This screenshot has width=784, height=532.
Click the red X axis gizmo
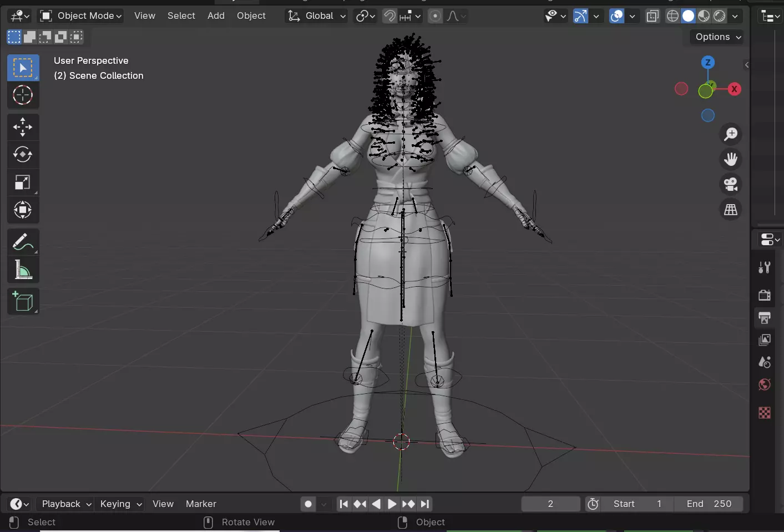click(x=734, y=89)
